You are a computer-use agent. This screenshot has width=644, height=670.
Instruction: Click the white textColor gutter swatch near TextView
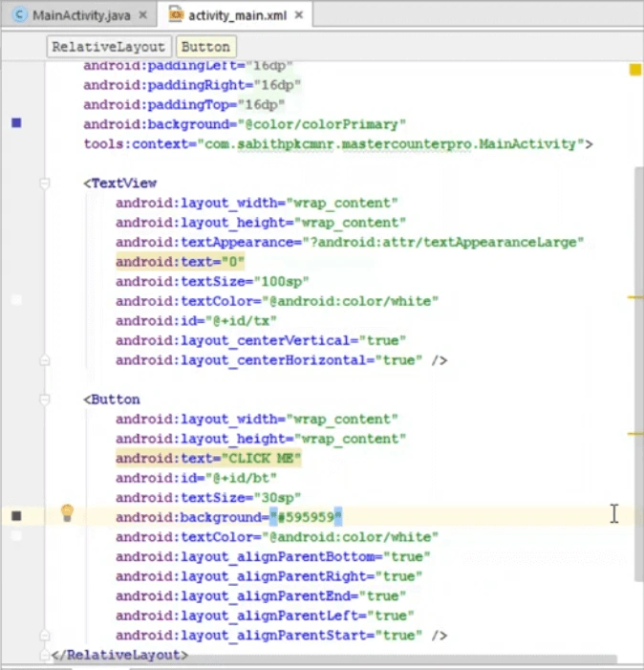[16, 299]
